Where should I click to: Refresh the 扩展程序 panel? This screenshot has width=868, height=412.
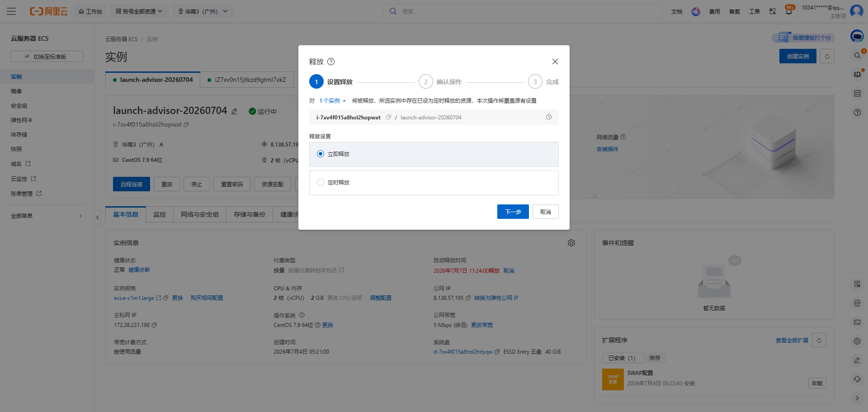819,340
